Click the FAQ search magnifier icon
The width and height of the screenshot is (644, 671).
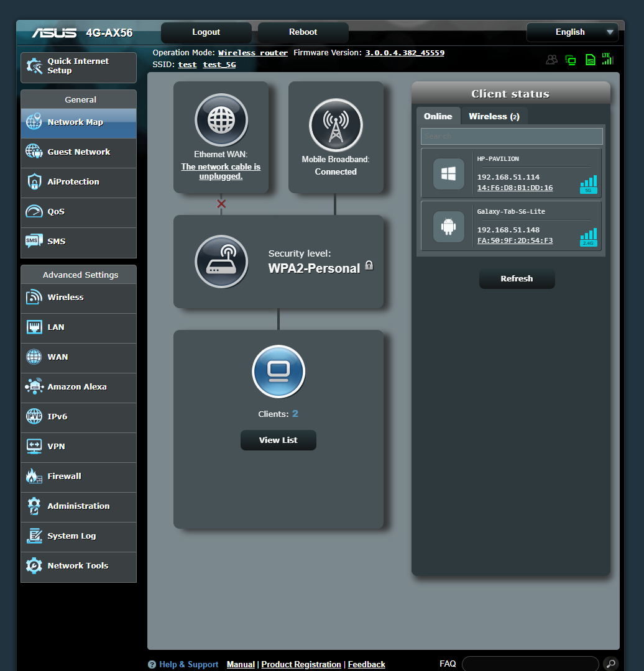tap(610, 664)
